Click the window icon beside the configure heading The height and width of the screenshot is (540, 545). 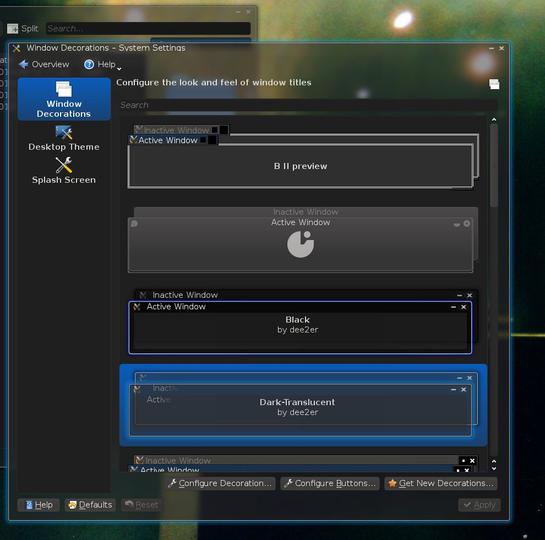point(494,84)
